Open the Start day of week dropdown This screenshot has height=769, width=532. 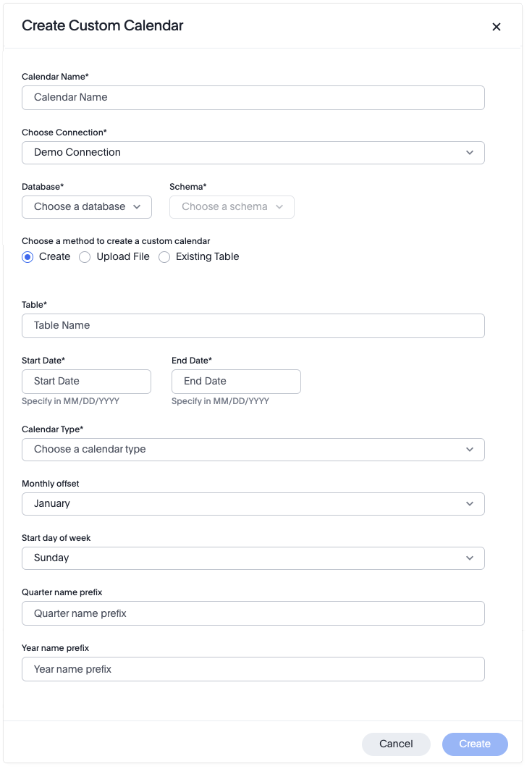pos(253,558)
